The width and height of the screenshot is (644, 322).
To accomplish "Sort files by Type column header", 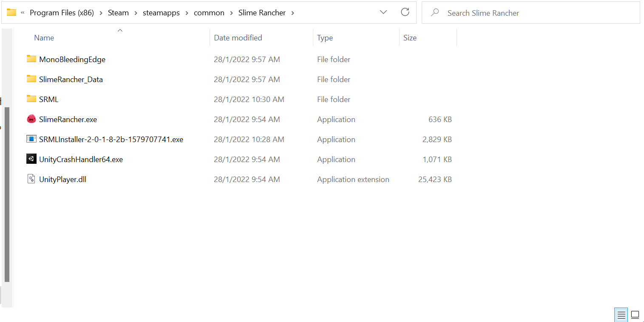I will pos(325,37).
